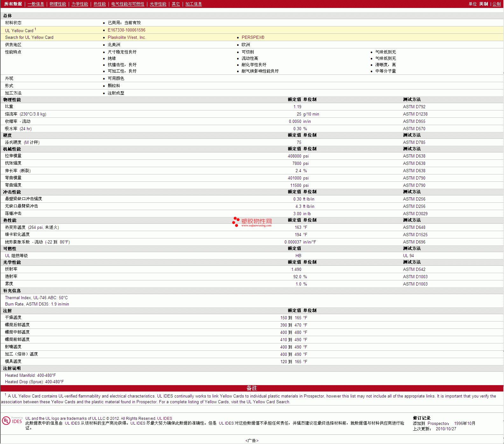Viewport: 504px width, 444px height.
Task: Open Yellow Card file E167330-100061596
Action: click(x=126, y=30)
